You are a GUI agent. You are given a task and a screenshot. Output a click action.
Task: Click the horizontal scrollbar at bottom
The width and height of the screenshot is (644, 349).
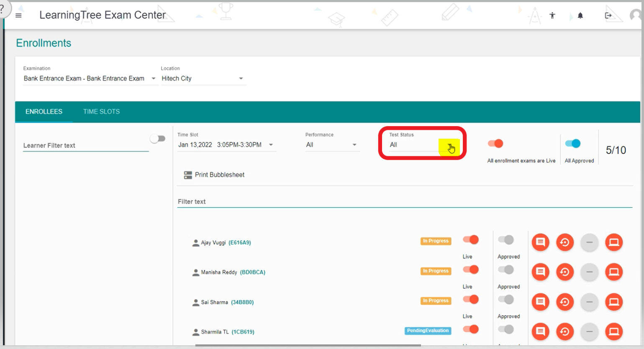308,346
